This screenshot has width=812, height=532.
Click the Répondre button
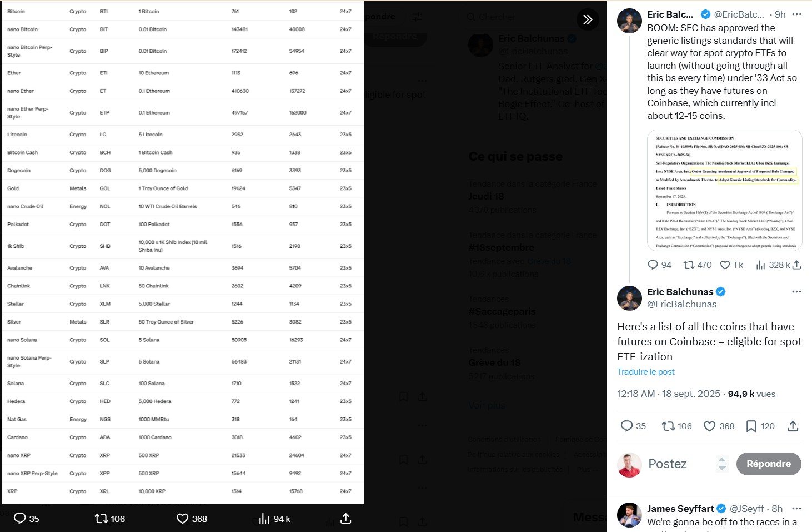pyautogui.click(x=769, y=464)
